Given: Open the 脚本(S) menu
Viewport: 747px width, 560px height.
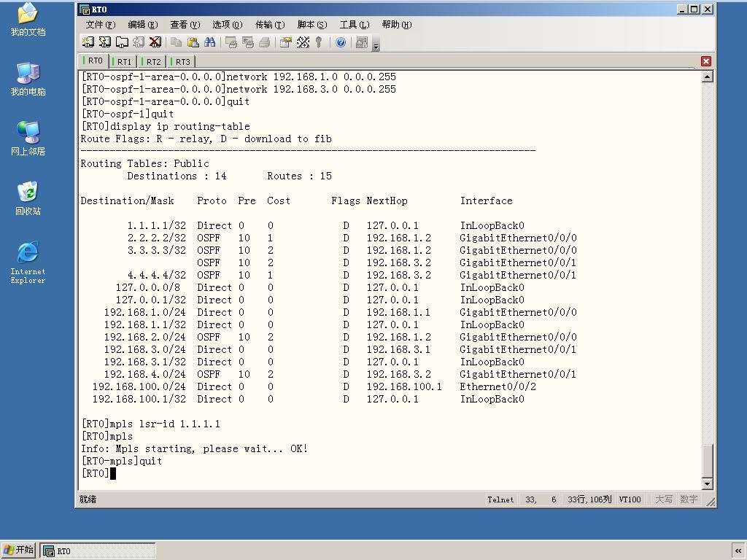Looking at the screenshot, I should tap(312, 25).
